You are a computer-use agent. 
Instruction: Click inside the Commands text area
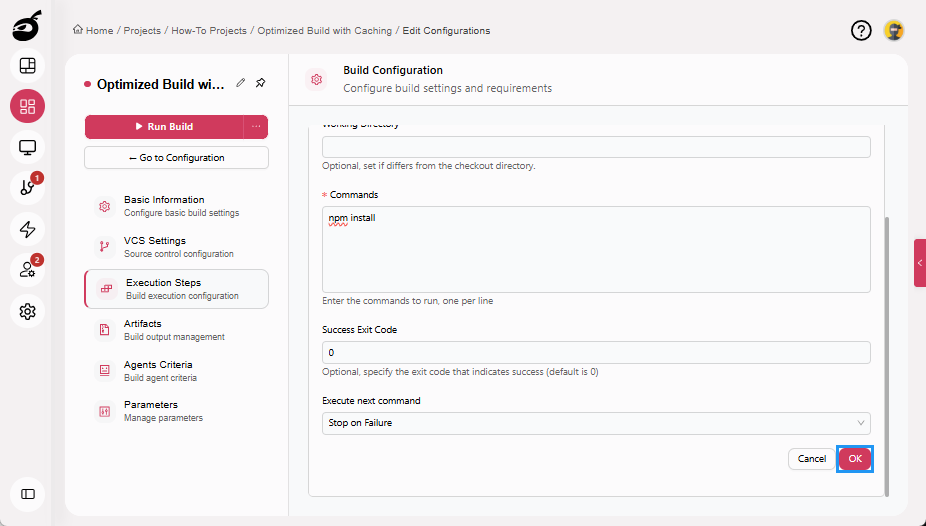click(x=596, y=249)
